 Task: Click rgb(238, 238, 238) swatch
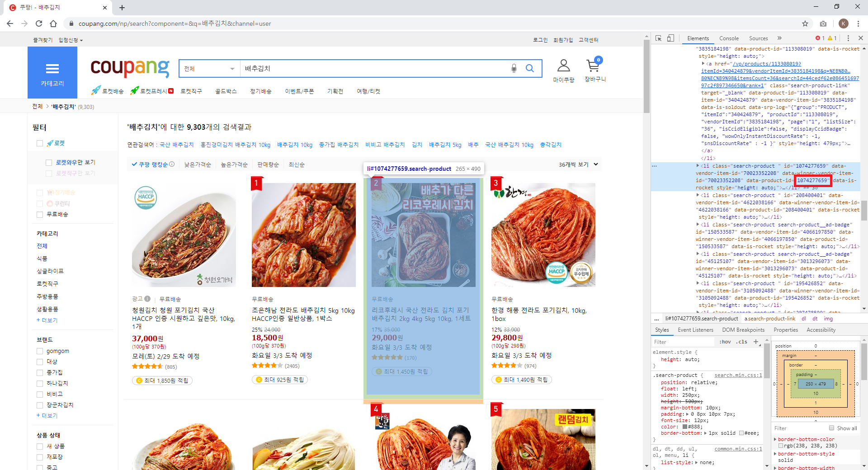pos(781,446)
